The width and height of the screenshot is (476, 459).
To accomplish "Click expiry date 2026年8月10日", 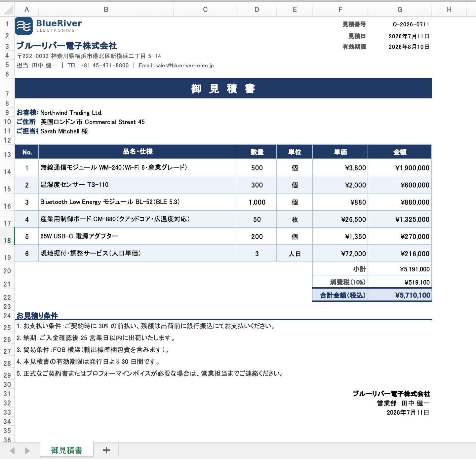I will (409, 47).
